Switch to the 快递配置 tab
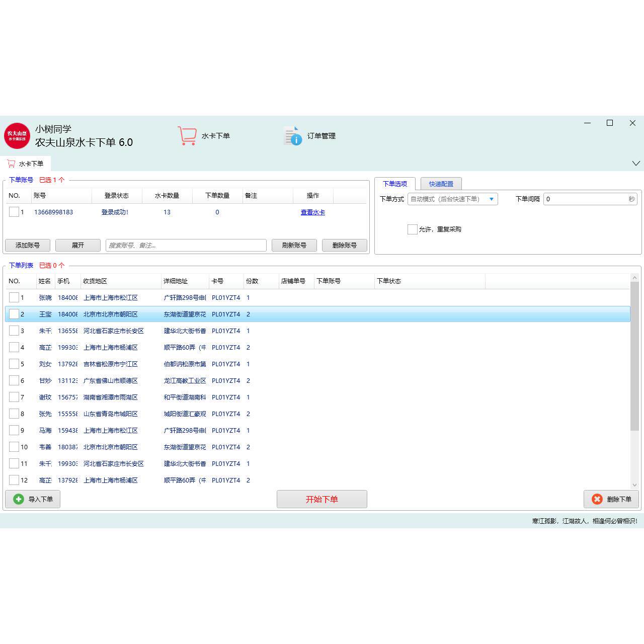Screen dimensions: 644x644 [x=441, y=184]
